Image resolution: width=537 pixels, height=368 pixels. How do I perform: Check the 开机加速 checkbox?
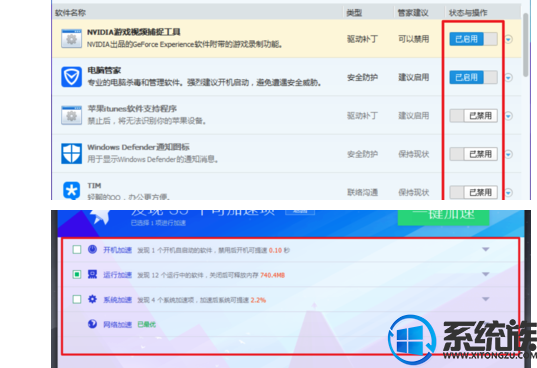coord(77,250)
